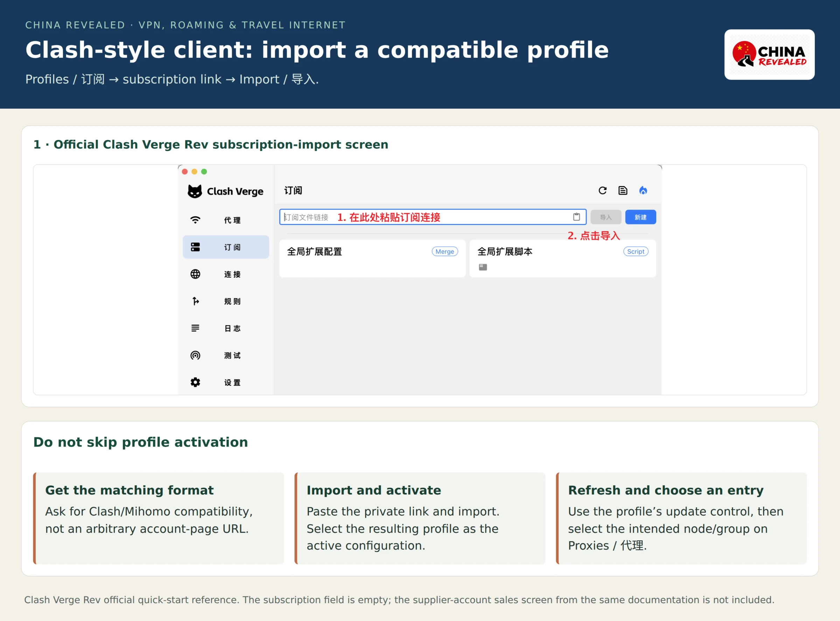Go to 连接 in the sidebar
Image resolution: width=840 pixels, height=621 pixels.
click(232, 274)
